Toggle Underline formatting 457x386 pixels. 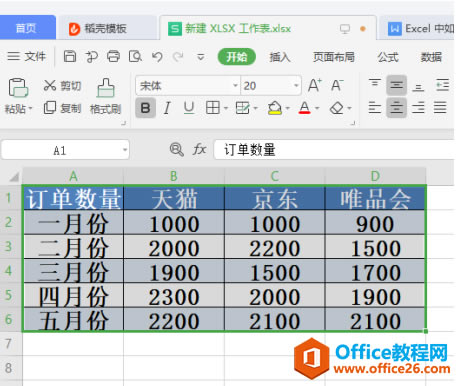tap(189, 108)
